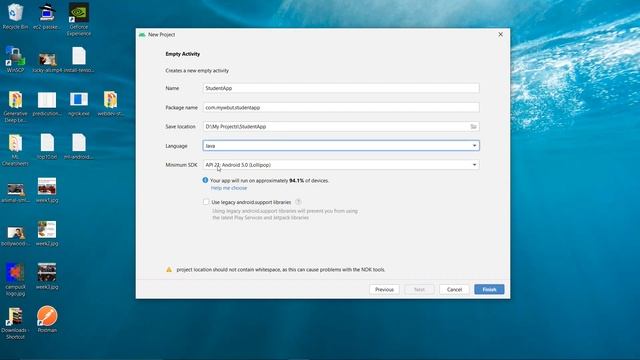Click the '94.1%' device coverage text

[x=297, y=180]
